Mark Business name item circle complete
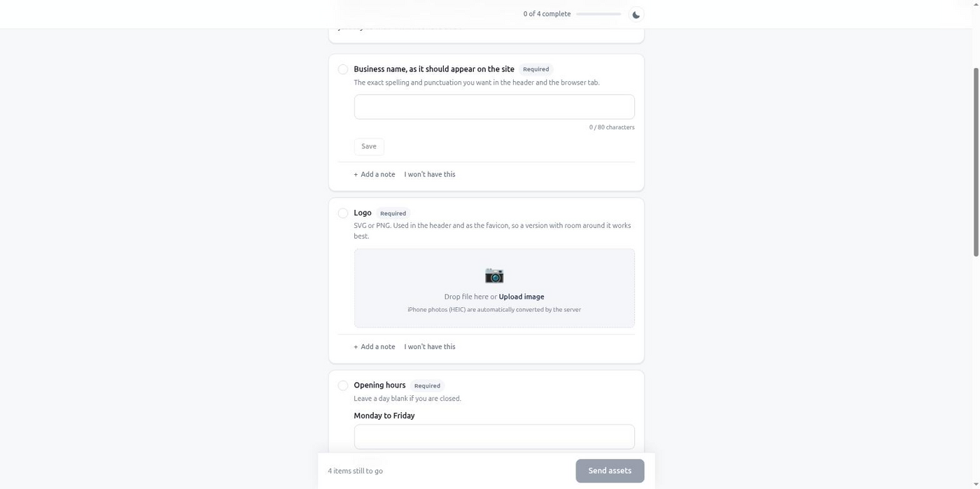Image resolution: width=980 pixels, height=489 pixels. click(x=343, y=69)
